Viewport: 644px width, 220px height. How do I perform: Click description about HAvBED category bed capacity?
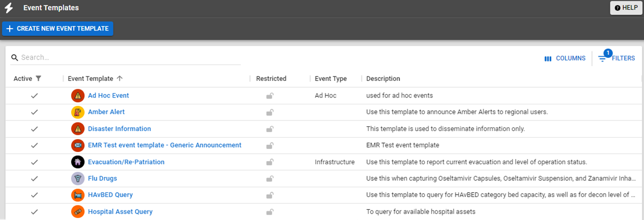(501, 195)
